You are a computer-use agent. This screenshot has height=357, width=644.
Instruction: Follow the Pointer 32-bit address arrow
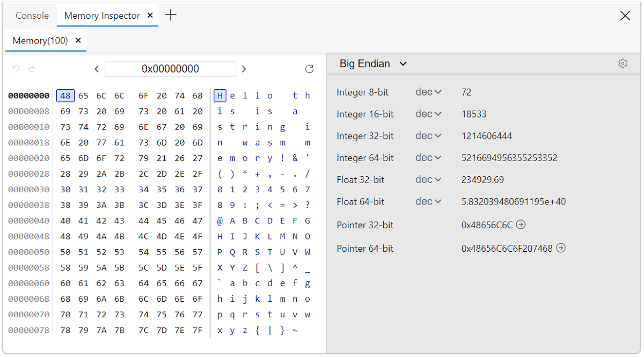click(520, 225)
